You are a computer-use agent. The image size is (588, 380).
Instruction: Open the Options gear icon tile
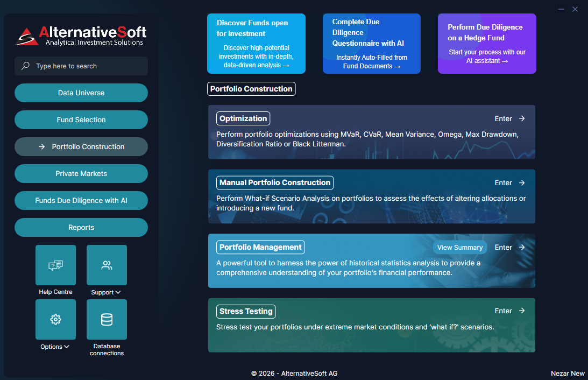point(55,319)
